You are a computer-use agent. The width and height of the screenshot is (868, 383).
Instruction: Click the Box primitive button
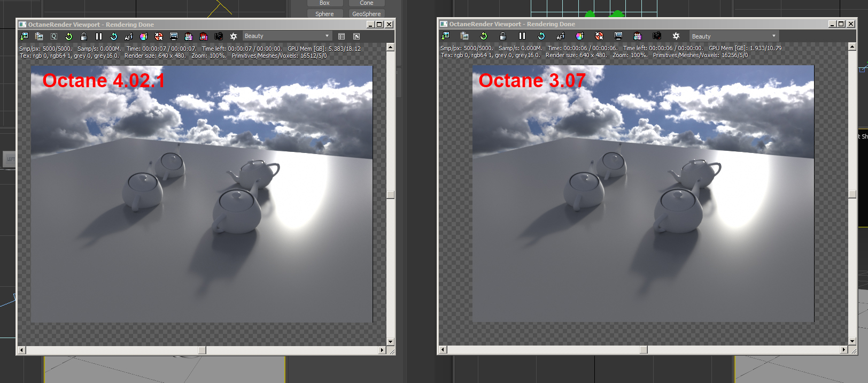324,3
